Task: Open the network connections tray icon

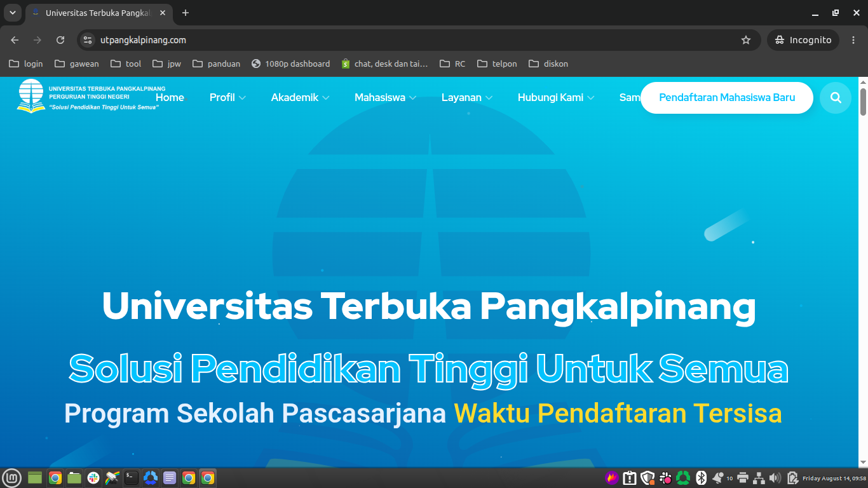Action: coord(758,478)
